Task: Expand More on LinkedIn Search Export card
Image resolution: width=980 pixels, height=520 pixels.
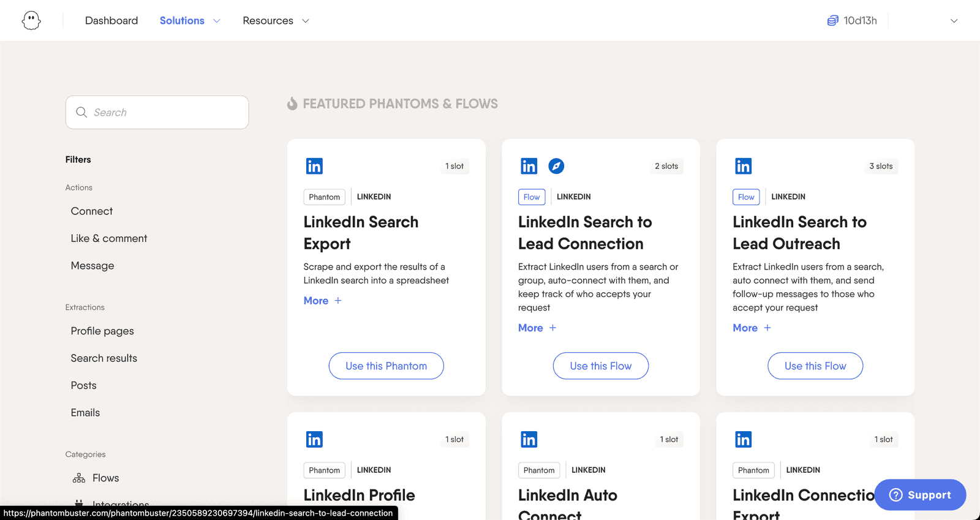Action: pos(323,301)
